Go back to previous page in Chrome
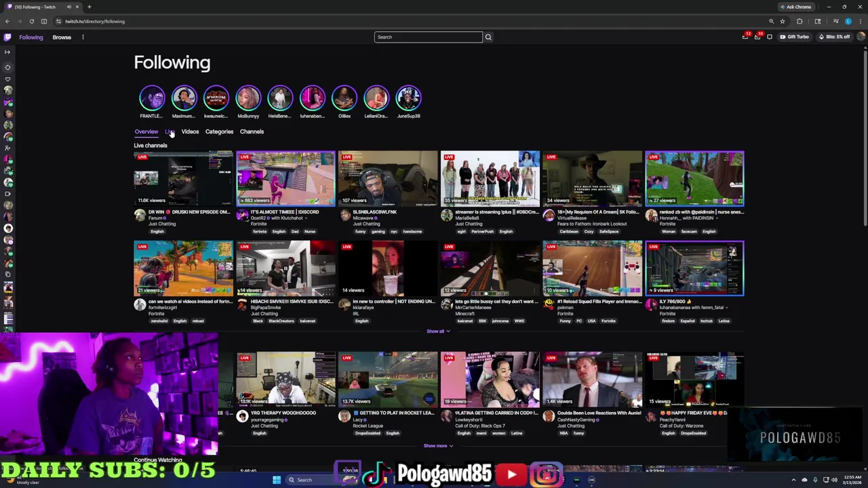Image resolution: width=868 pixels, height=488 pixels. click(7, 21)
